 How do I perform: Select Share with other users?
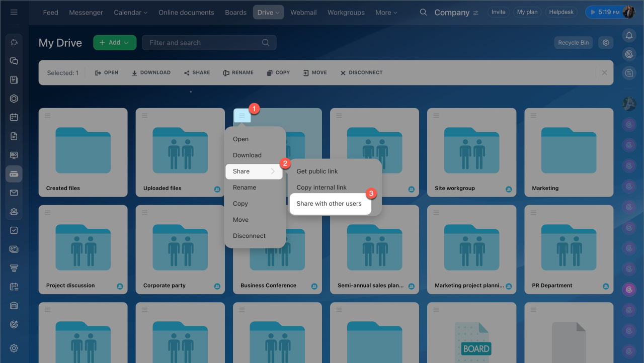[x=329, y=204]
